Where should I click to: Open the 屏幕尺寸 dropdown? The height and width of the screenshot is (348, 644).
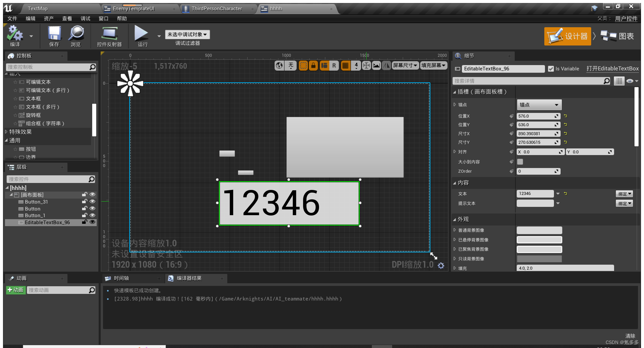(x=405, y=65)
